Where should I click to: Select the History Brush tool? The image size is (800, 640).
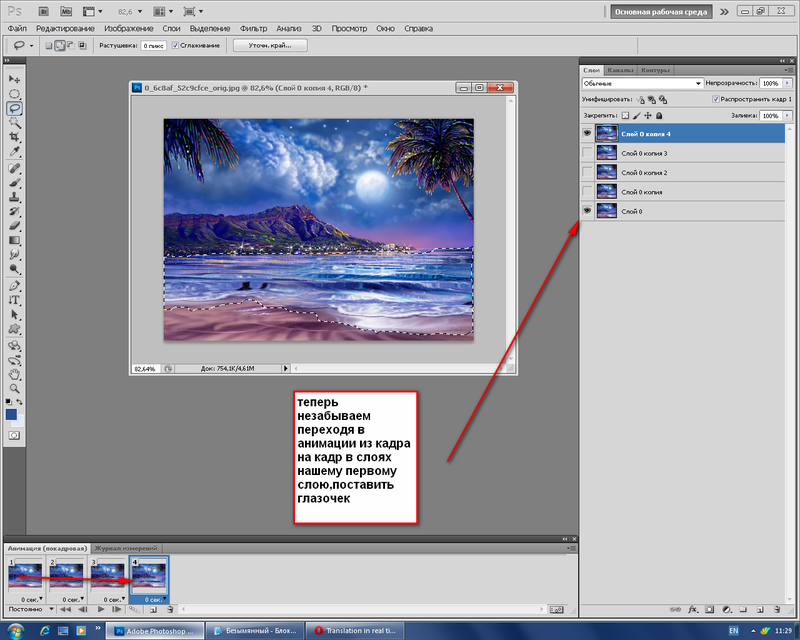pos(14,211)
